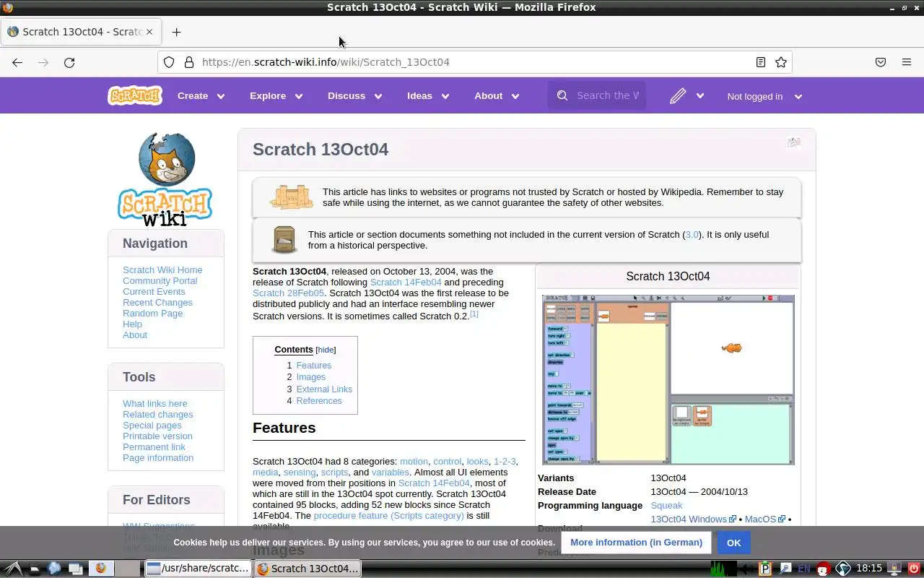The image size is (924, 578).
Task: Expand the Discuss dropdown menu
Action: [x=354, y=95]
